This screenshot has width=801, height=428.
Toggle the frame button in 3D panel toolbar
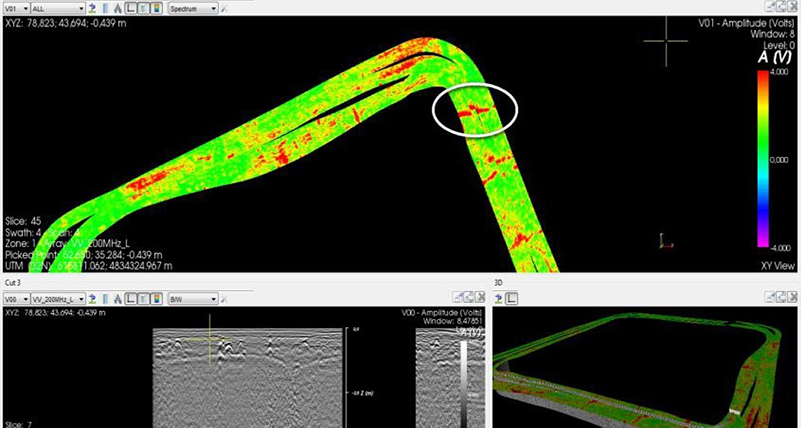pyautogui.click(x=511, y=298)
